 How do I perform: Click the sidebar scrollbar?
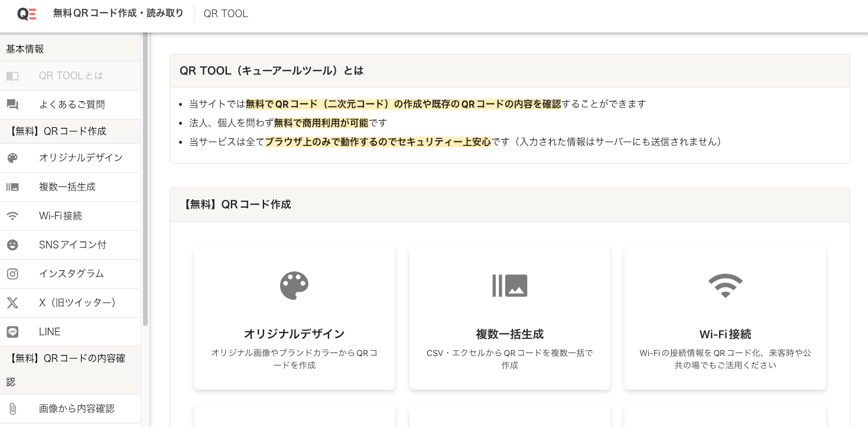144,177
